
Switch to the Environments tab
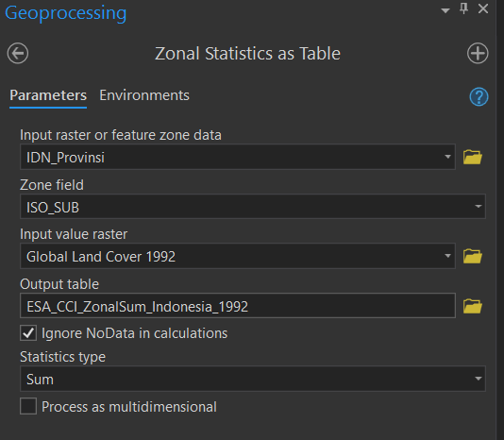(144, 95)
